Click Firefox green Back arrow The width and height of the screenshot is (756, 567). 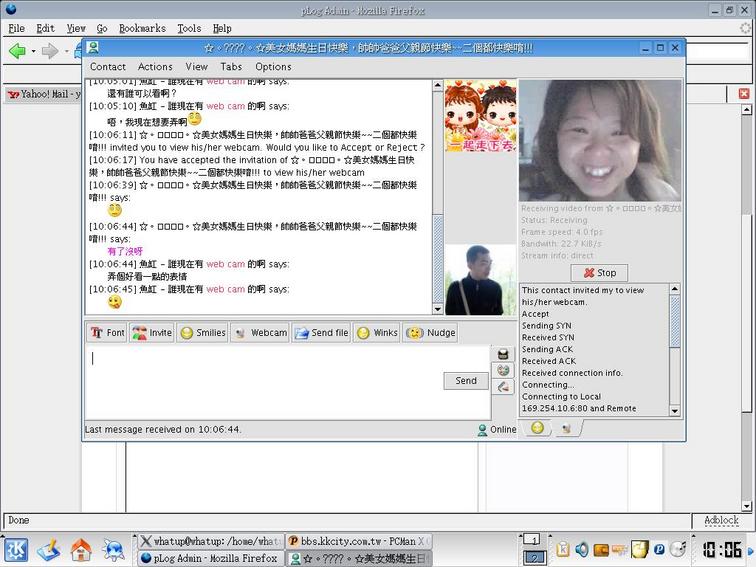pyautogui.click(x=17, y=51)
